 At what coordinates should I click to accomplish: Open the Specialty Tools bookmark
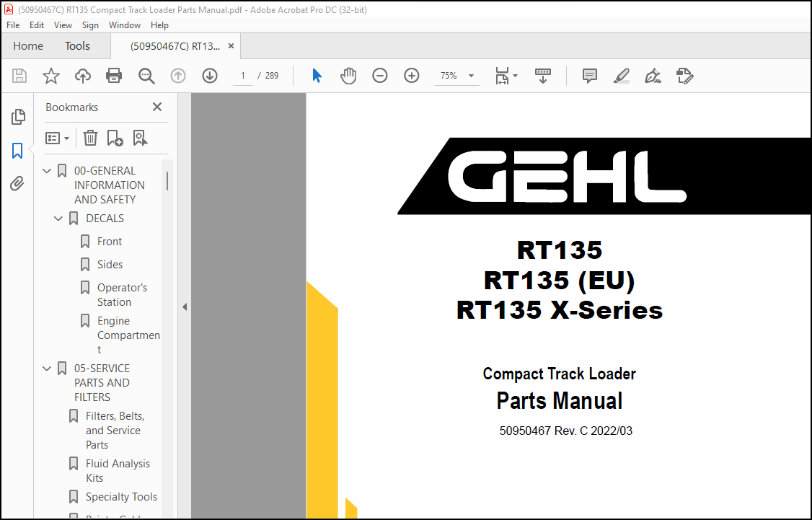(121, 497)
